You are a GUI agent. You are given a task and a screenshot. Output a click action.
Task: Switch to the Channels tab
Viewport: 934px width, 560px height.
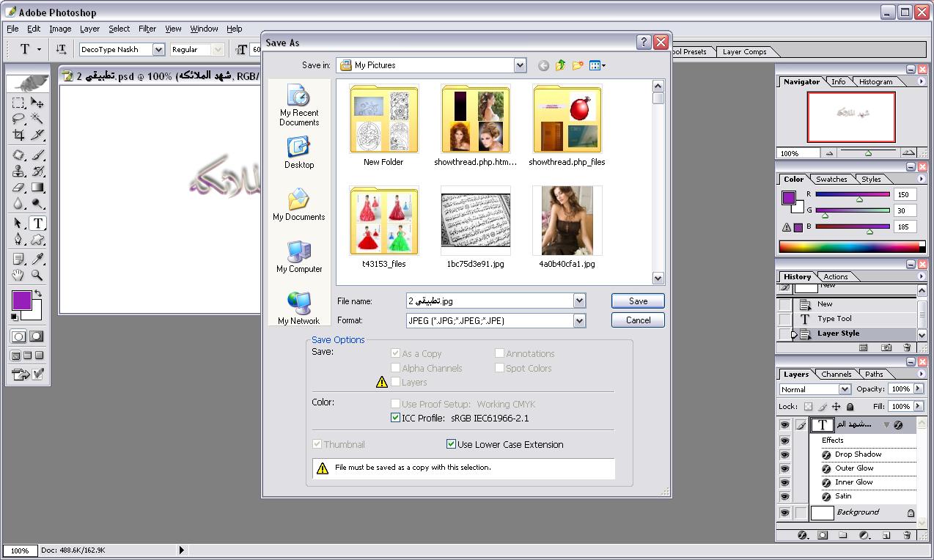[x=836, y=374]
